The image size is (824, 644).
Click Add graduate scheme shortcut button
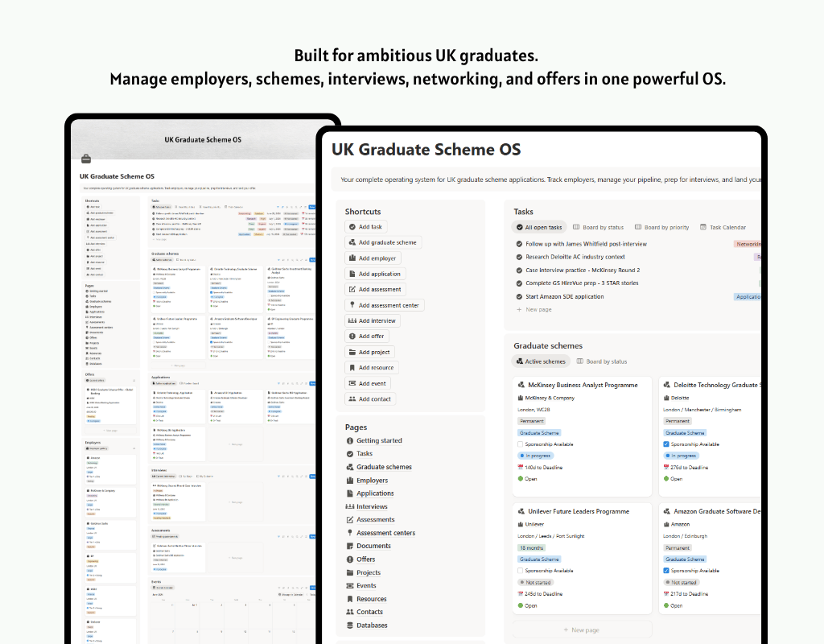[x=383, y=242]
